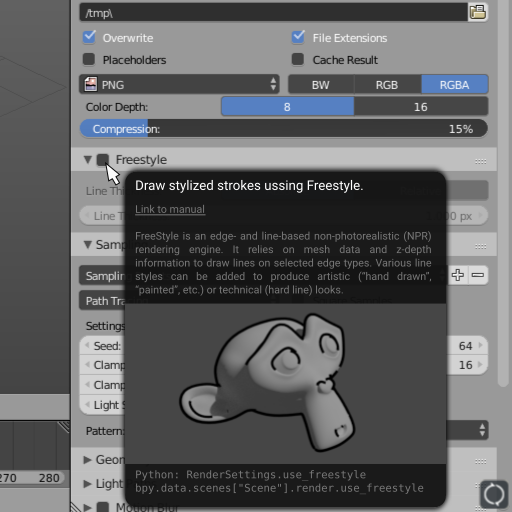Set Color Depth to 8
This screenshot has height=512, width=512.
point(287,107)
